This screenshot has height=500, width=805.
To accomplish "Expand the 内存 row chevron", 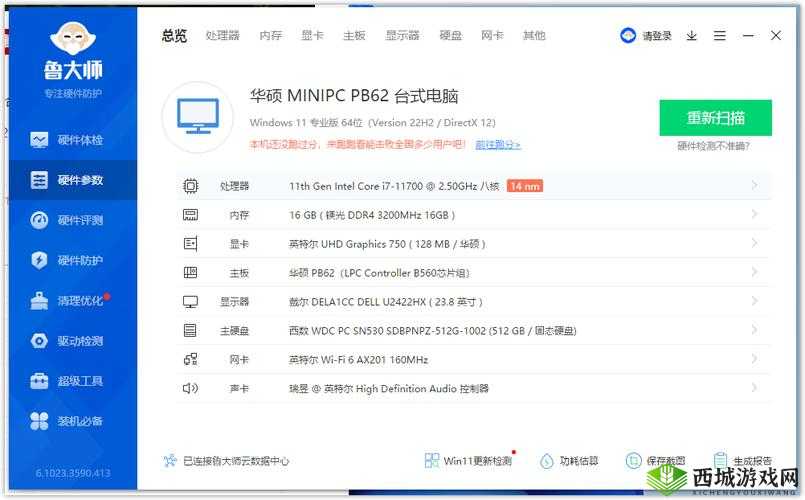I will [x=754, y=214].
